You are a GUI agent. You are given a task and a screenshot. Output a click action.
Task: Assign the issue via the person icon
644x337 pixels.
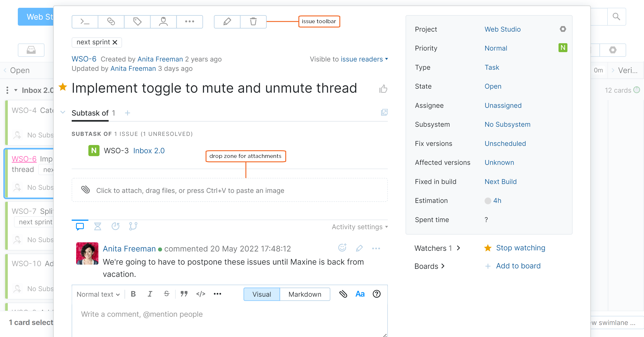(163, 22)
